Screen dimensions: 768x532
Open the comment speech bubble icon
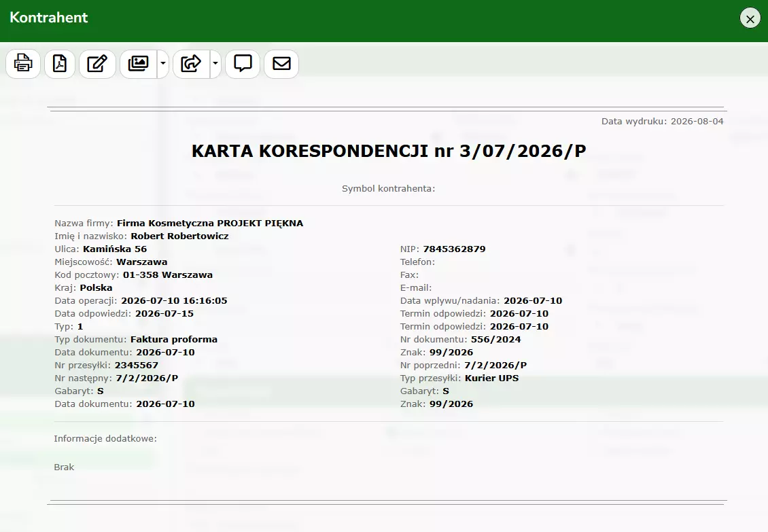click(243, 64)
